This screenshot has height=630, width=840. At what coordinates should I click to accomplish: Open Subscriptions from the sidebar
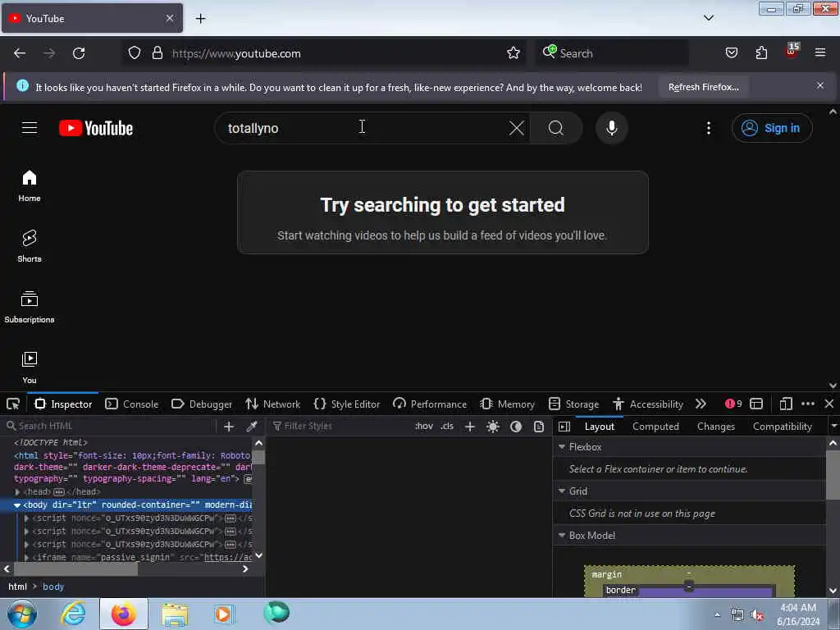pos(30,307)
